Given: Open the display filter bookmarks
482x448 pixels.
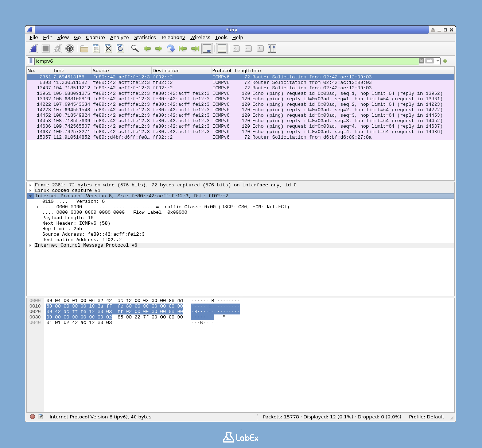Looking at the screenshot, I should [32, 61].
